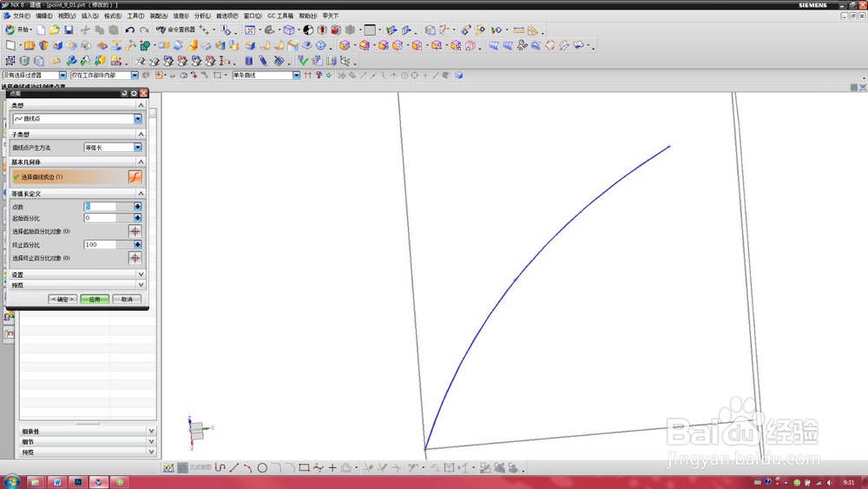
Task: Open the 开始 Start dropdown
Action: click(x=18, y=30)
